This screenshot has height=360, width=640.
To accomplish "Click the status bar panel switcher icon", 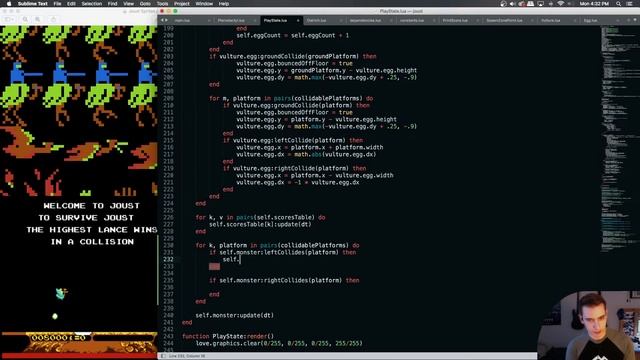I will point(163,356).
